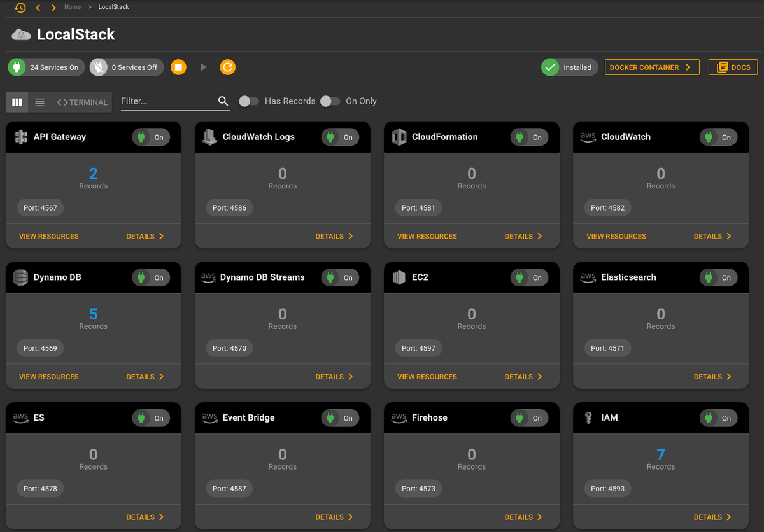This screenshot has height=532, width=764.
Task: Click the CloudFormation service icon
Action: 399,137
